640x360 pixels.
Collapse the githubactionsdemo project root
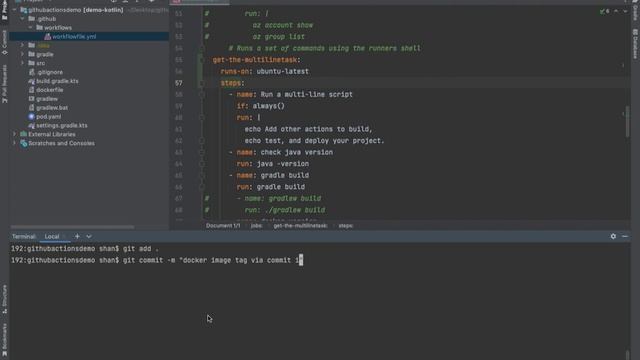pos(14,10)
